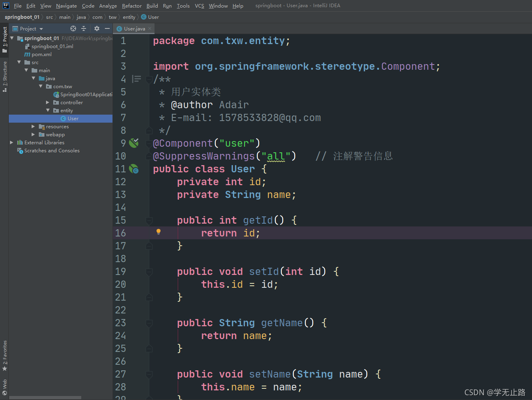Click the Project panel horizontal scrollbar
The image size is (532, 400).
click(45, 398)
